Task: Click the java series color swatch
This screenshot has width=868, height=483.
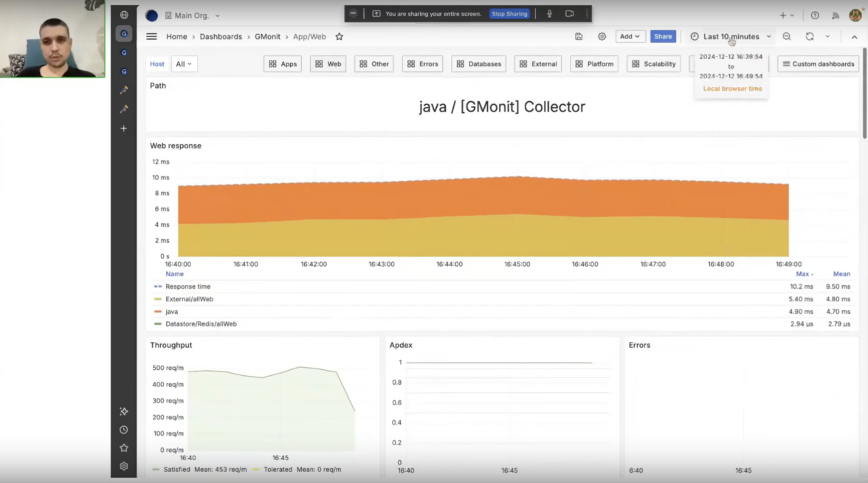Action: point(158,312)
